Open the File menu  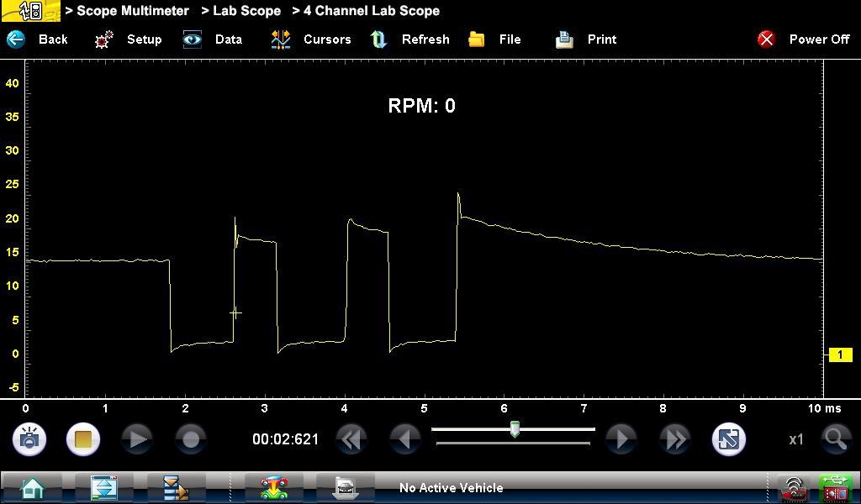[x=495, y=39]
